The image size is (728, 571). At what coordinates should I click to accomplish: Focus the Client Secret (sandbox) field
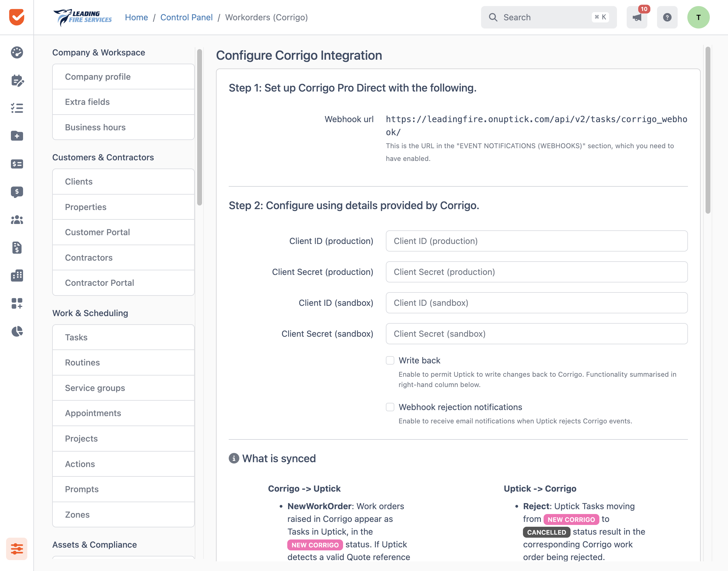537,334
